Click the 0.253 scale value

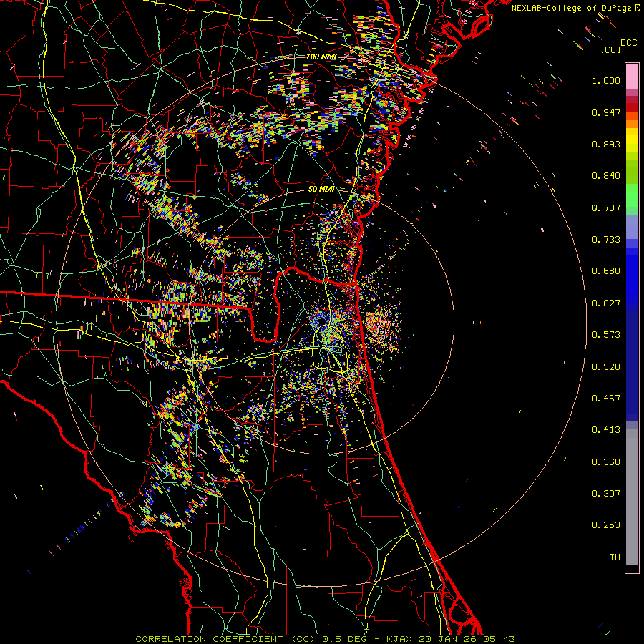605,525
